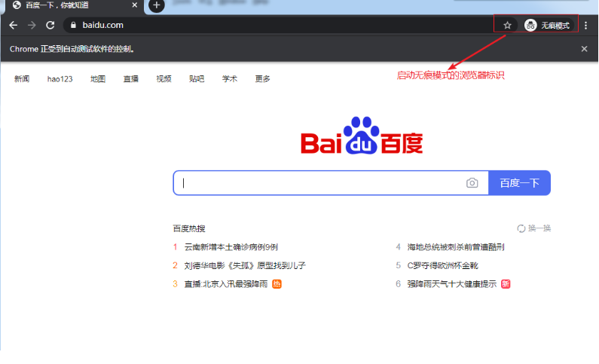Open hot search 刘德华电影《失孤》原型找到儿子
599x364 pixels.
pos(245,265)
